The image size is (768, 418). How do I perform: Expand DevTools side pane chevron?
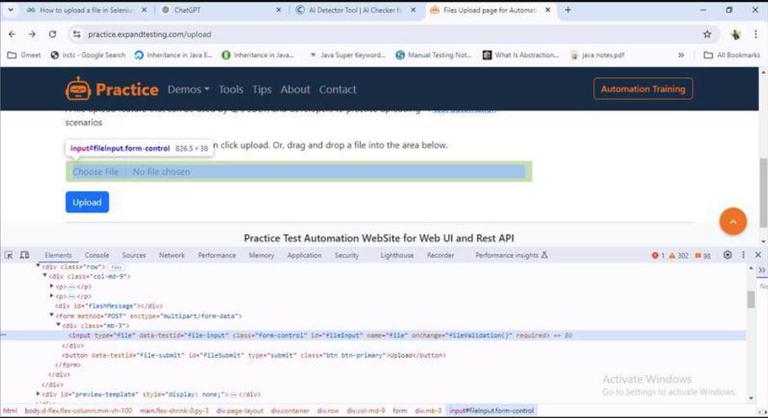(762, 270)
